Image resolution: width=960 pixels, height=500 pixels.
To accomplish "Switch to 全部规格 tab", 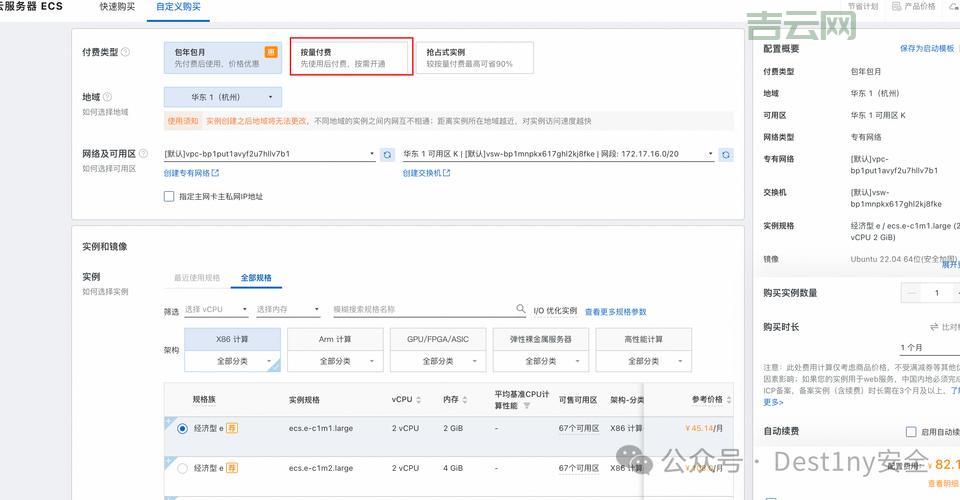I will 256,278.
